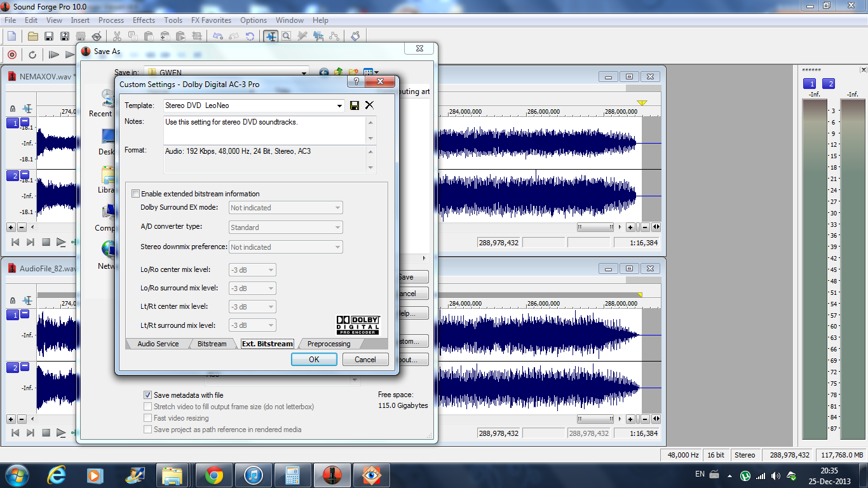This screenshot has height=488, width=868.
Task: Open Lo/Ro center mix level dropdown
Action: (252, 270)
